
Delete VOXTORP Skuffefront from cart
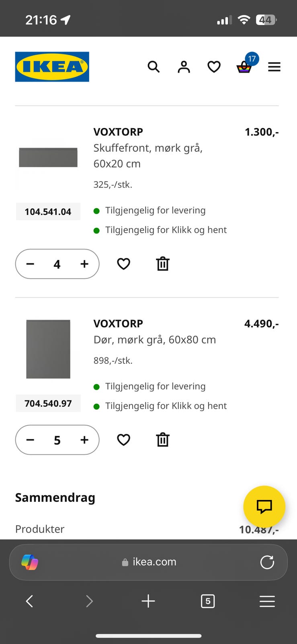163,264
